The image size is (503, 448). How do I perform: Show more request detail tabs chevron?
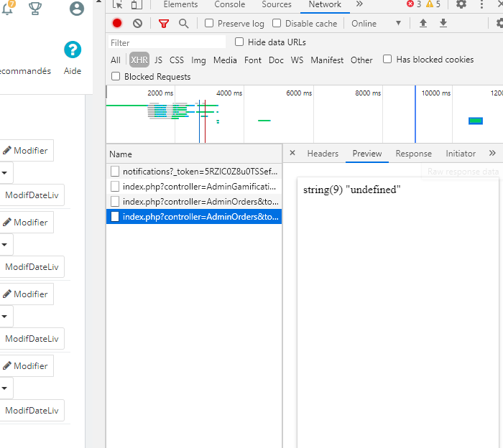492,153
